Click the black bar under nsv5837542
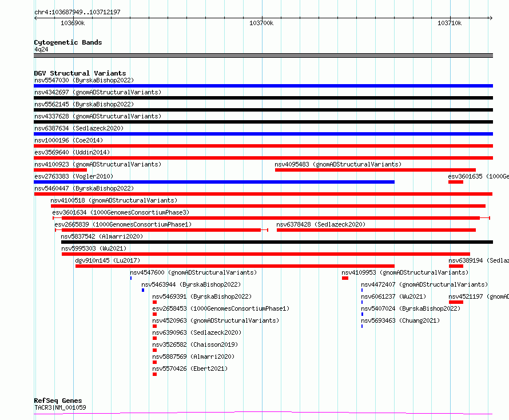This screenshot has width=509, height=420. point(277,242)
